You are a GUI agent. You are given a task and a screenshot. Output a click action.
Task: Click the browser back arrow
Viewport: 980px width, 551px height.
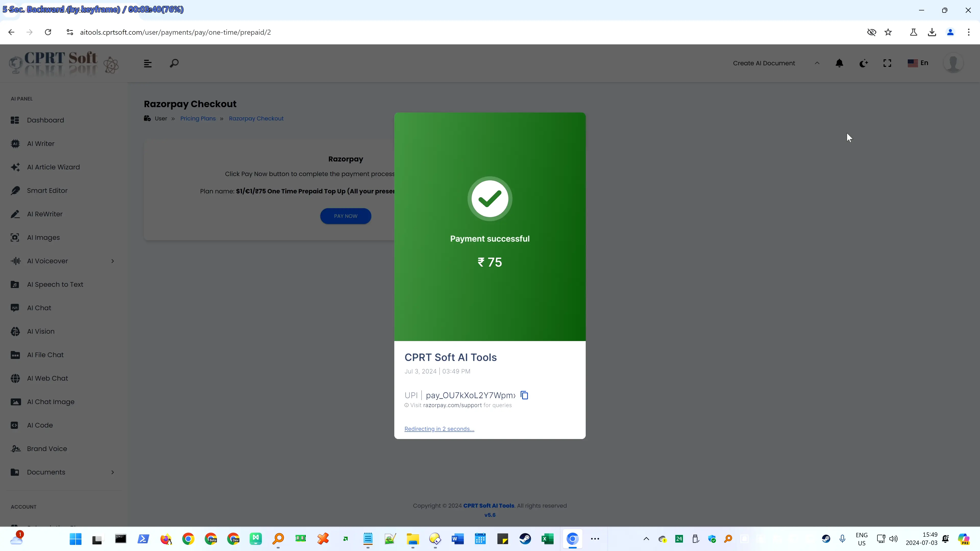coord(11,32)
